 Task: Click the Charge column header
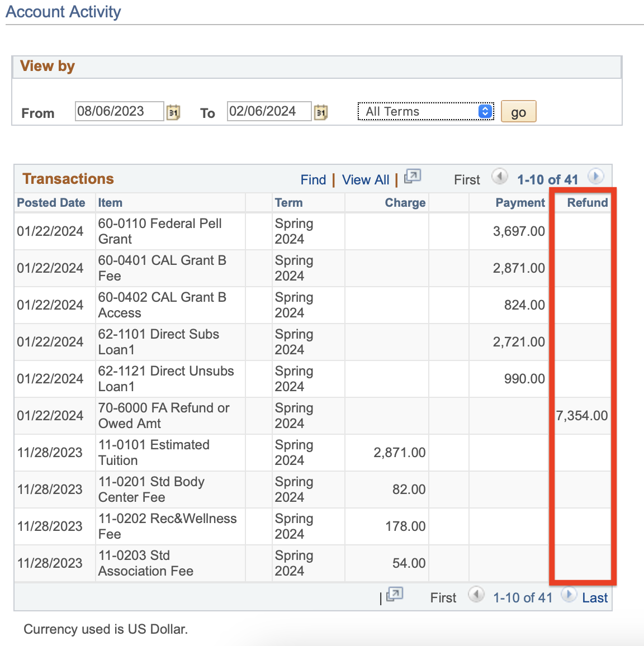click(405, 202)
